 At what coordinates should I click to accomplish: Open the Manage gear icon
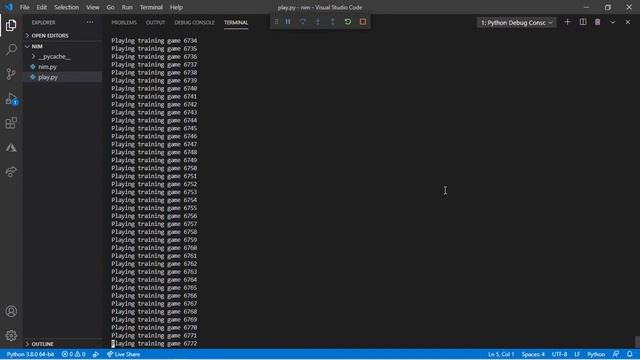point(11,336)
